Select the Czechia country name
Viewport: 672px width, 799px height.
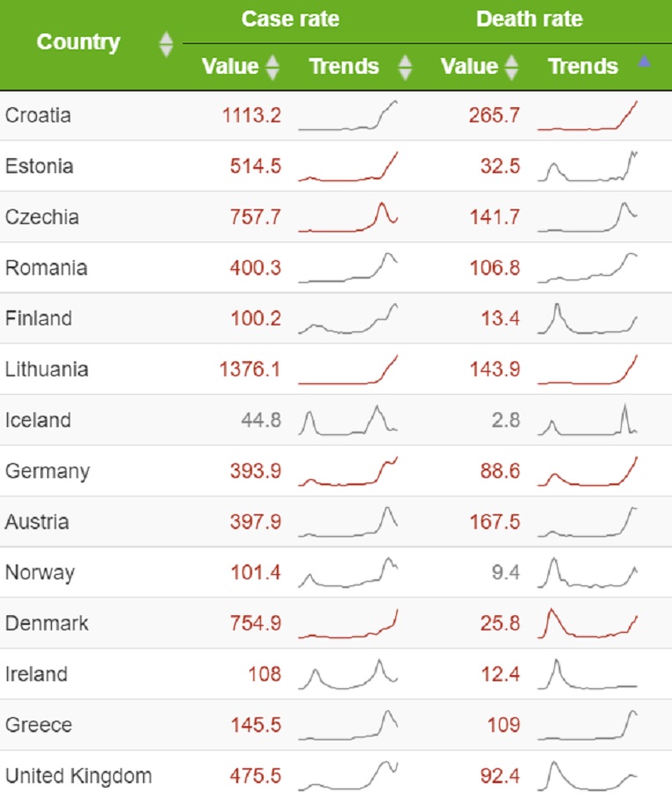point(41,217)
